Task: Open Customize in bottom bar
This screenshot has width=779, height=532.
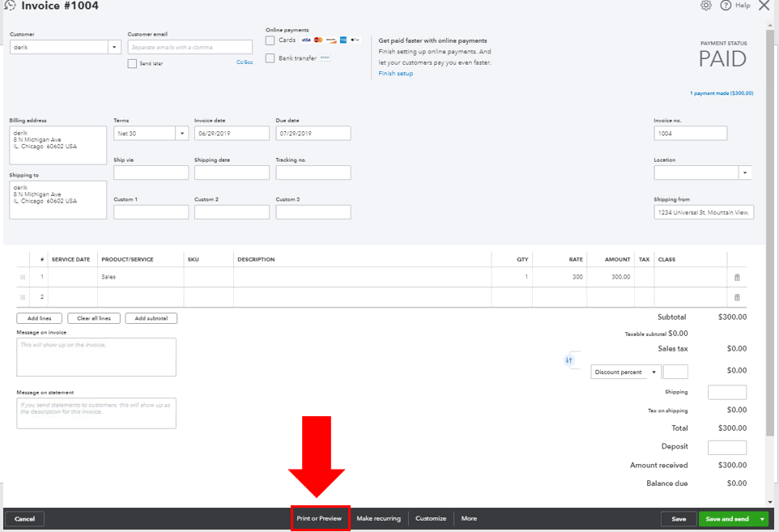Action: tap(431, 518)
